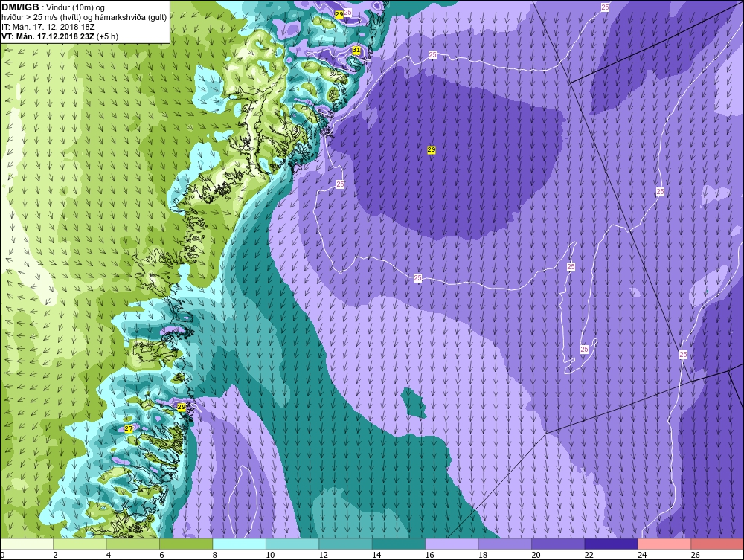The image size is (744, 560).
Task: Pick the 20–22 m/s purple legend swatch
Action: (x=558, y=544)
